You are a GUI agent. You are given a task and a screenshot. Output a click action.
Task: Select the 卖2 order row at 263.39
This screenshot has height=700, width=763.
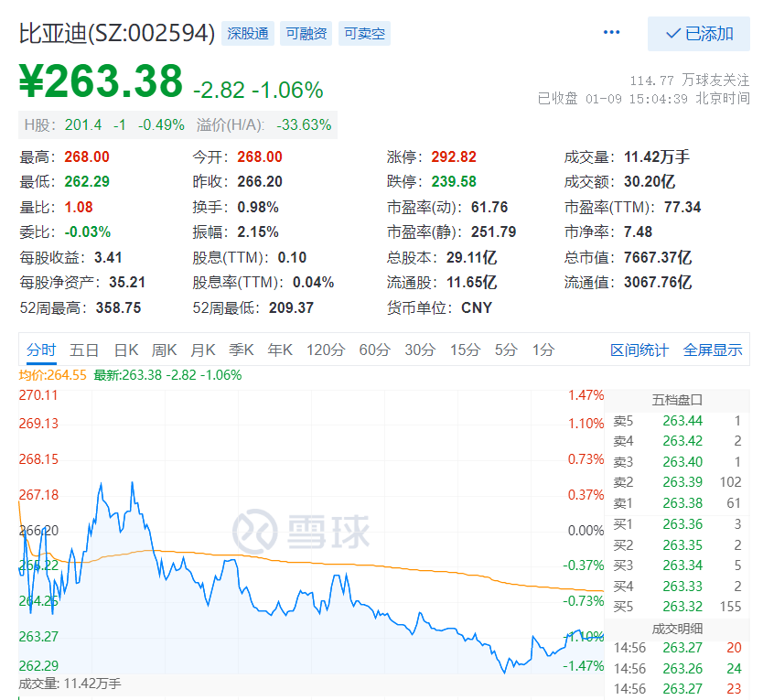(677, 482)
